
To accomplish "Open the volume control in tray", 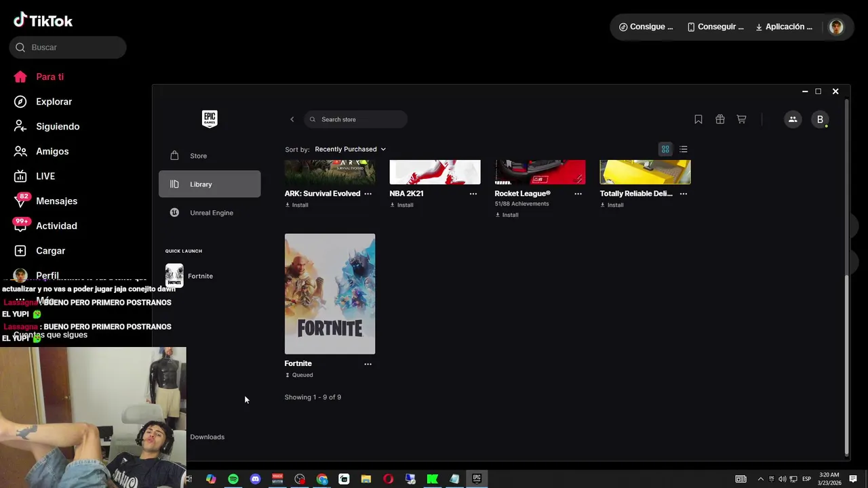I will click(783, 479).
